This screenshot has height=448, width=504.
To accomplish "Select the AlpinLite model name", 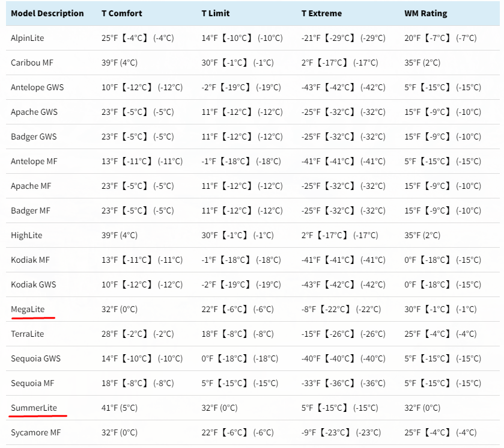I will [27, 38].
